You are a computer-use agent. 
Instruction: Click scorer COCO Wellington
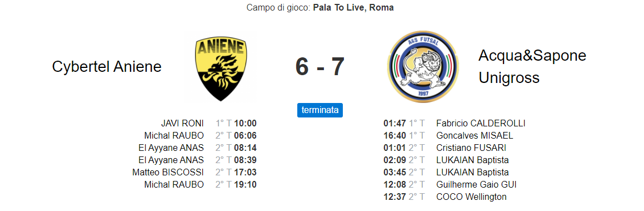pos(471,197)
